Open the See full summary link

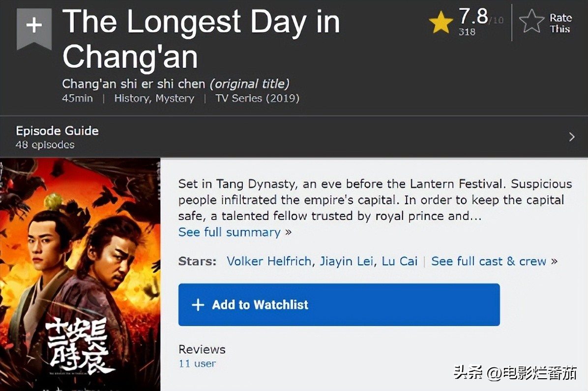point(229,232)
